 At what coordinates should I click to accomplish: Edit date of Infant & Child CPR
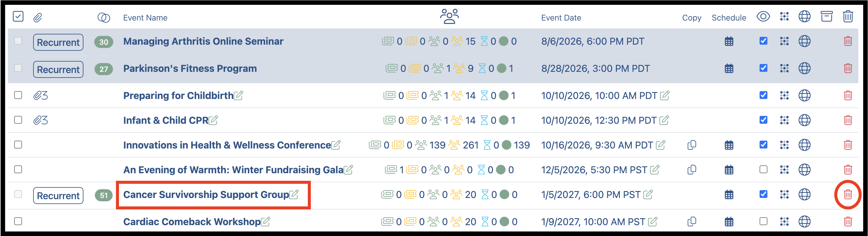[664, 120]
